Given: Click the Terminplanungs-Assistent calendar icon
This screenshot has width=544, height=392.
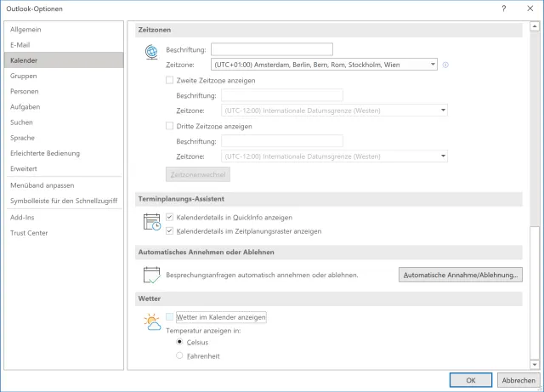Looking at the screenshot, I should pyautogui.click(x=152, y=224).
